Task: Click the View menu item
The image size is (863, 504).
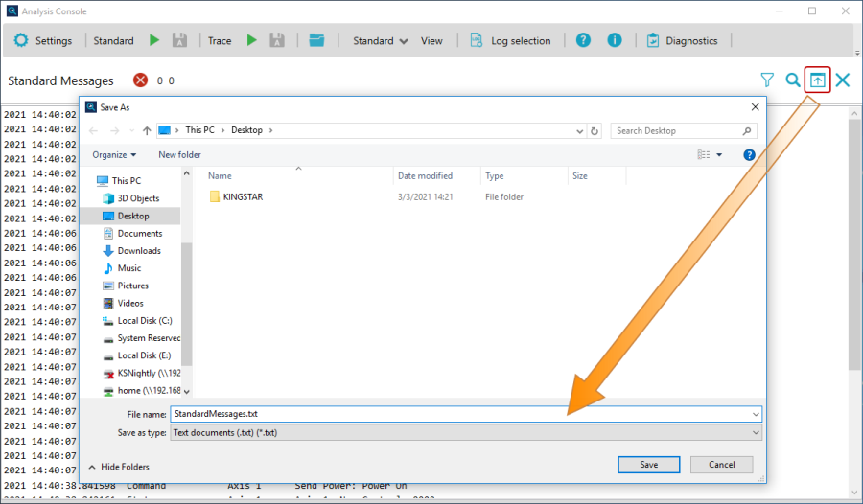Action: coord(431,41)
